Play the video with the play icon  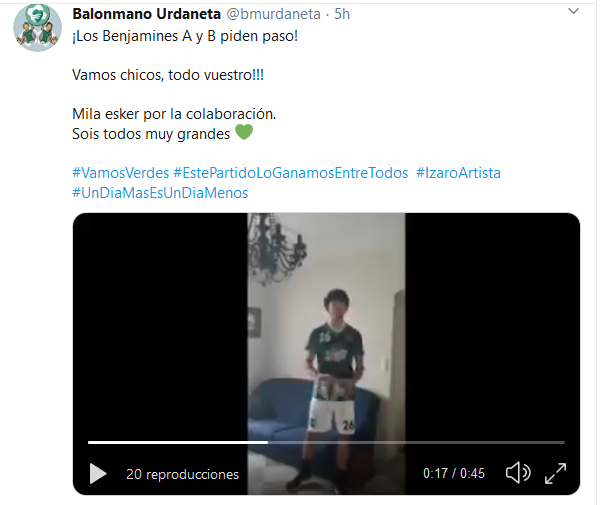(98, 474)
